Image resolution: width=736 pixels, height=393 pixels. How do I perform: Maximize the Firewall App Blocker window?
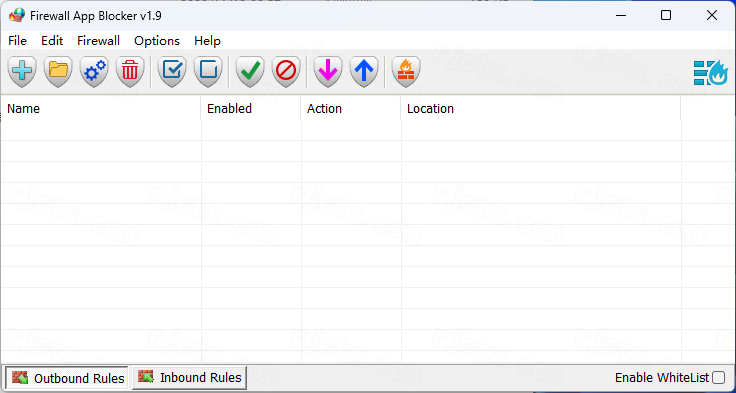coord(666,15)
